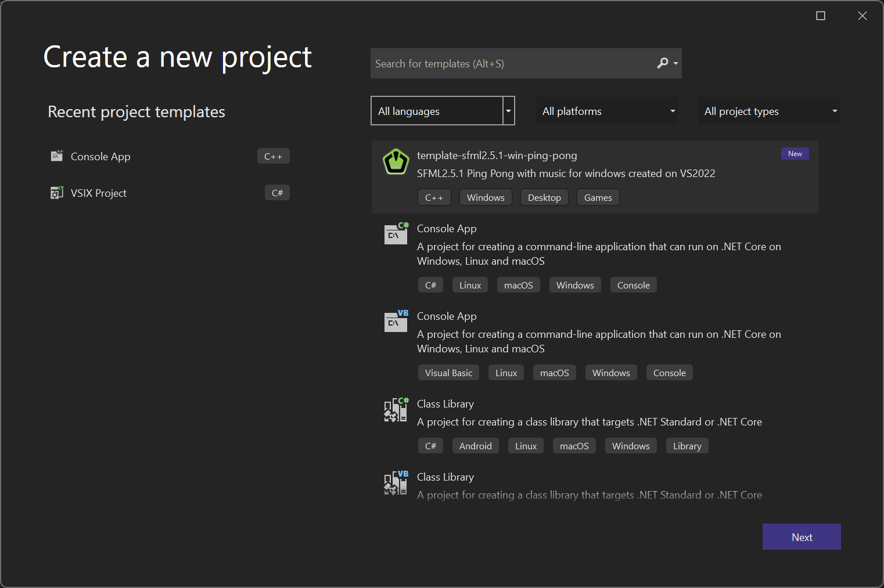Click the Console tag on C# Console App
Viewport: 884px width, 588px height.
(634, 285)
